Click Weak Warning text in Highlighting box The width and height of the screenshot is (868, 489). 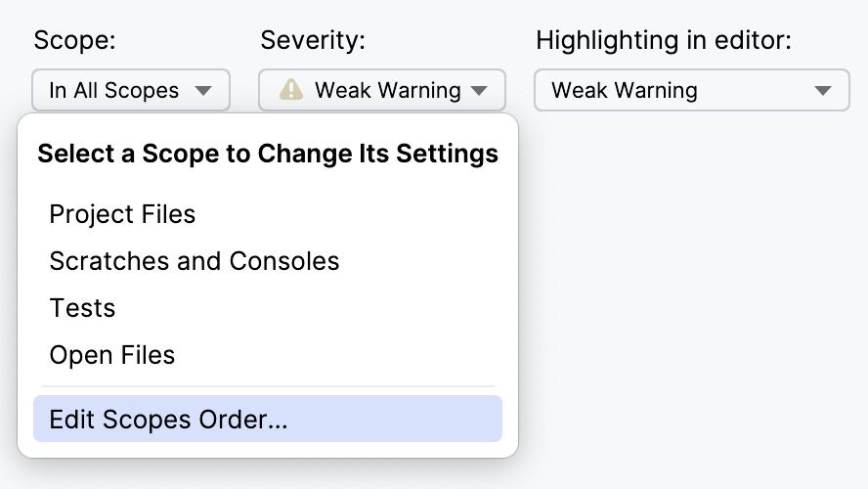[x=625, y=91]
